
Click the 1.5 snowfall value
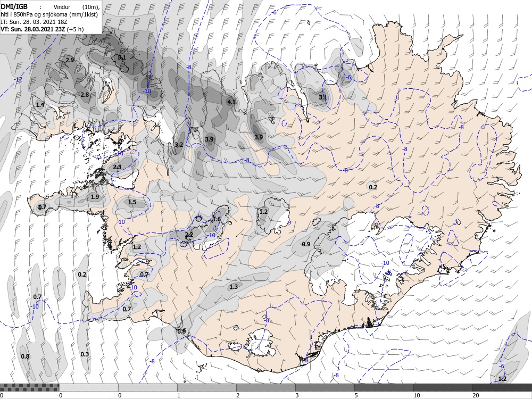point(132,202)
